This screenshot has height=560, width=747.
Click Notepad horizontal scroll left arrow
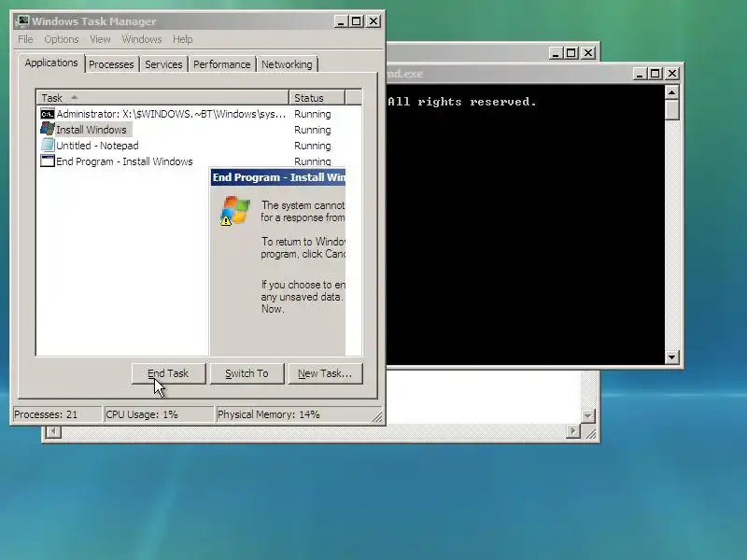[53, 431]
